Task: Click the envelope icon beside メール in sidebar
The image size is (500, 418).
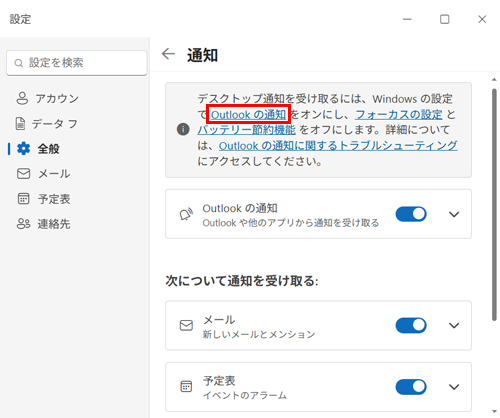Action: pos(23,174)
